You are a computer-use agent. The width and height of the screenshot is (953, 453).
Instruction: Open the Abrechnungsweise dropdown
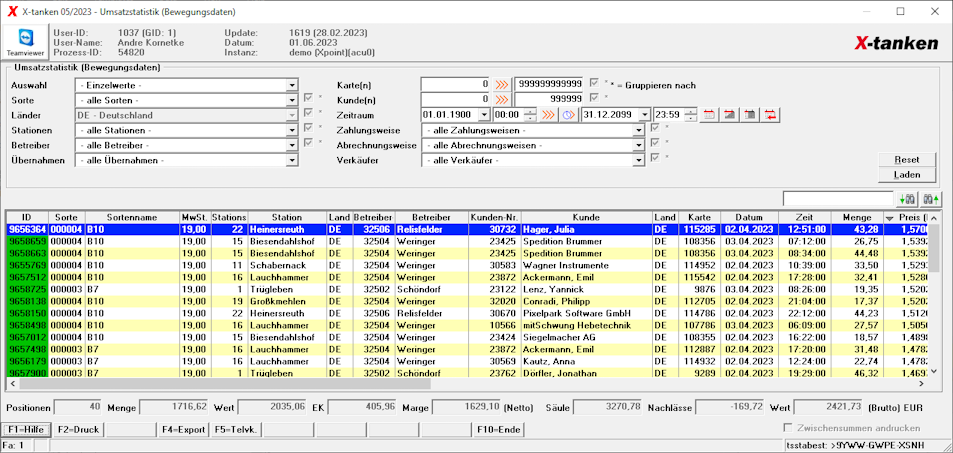638,145
